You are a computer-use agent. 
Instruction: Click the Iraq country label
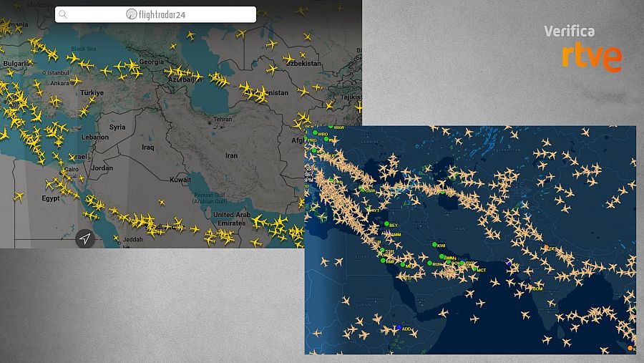coord(148,147)
